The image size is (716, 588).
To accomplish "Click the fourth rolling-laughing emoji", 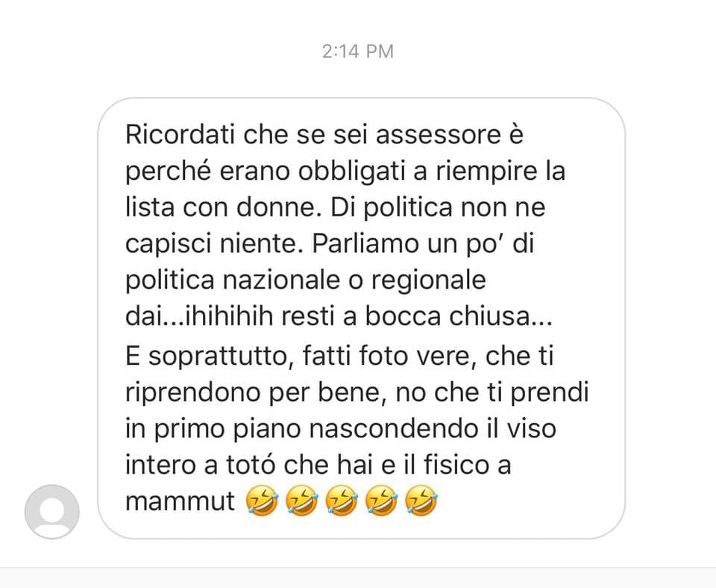I will click(381, 501).
